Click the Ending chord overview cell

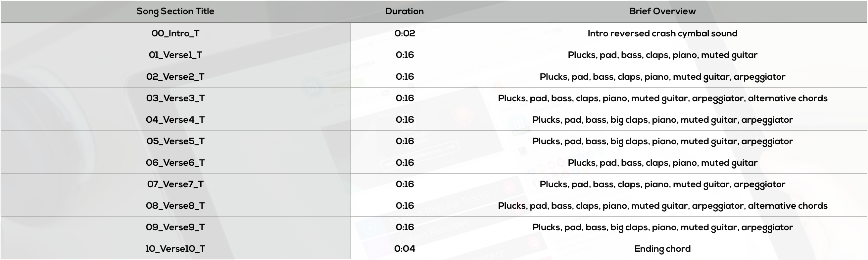[x=662, y=249]
